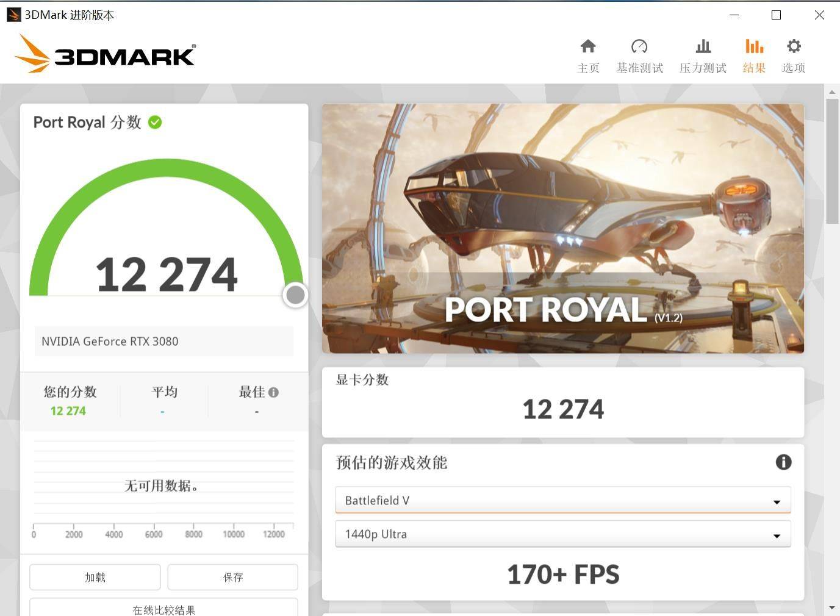Click 在线比较结果 compare online button
The width and height of the screenshot is (840, 616).
(163, 607)
